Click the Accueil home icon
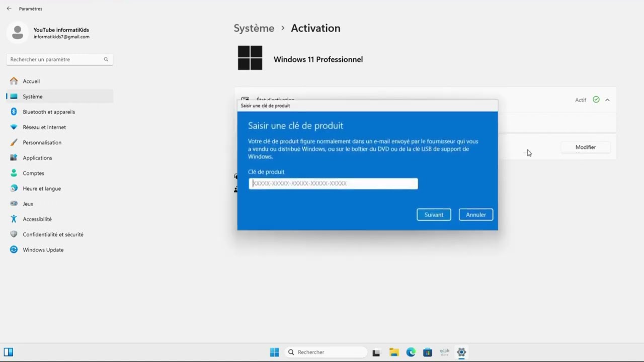 [14, 81]
